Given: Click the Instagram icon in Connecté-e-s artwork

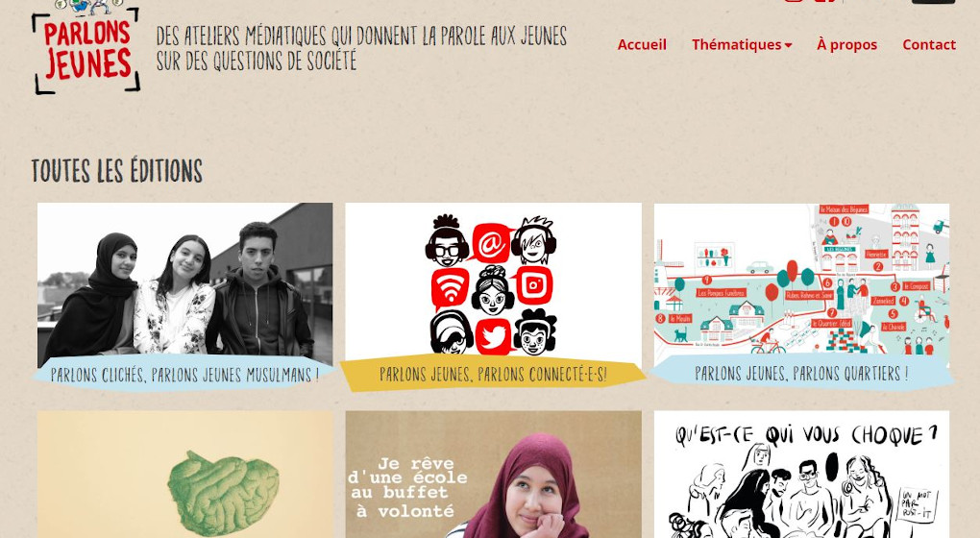Looking at the screenshot, I should [533, 285].
